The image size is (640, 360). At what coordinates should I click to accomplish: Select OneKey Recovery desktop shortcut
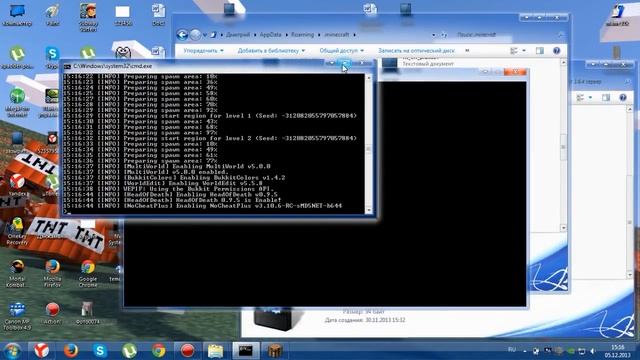coord(17,231)
